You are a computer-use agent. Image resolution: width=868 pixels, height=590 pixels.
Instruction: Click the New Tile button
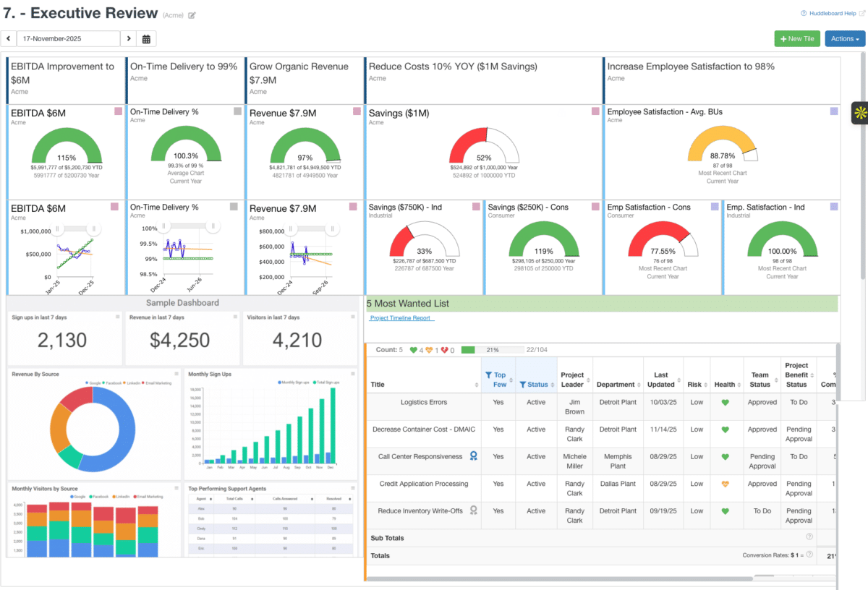coord(797,38)
